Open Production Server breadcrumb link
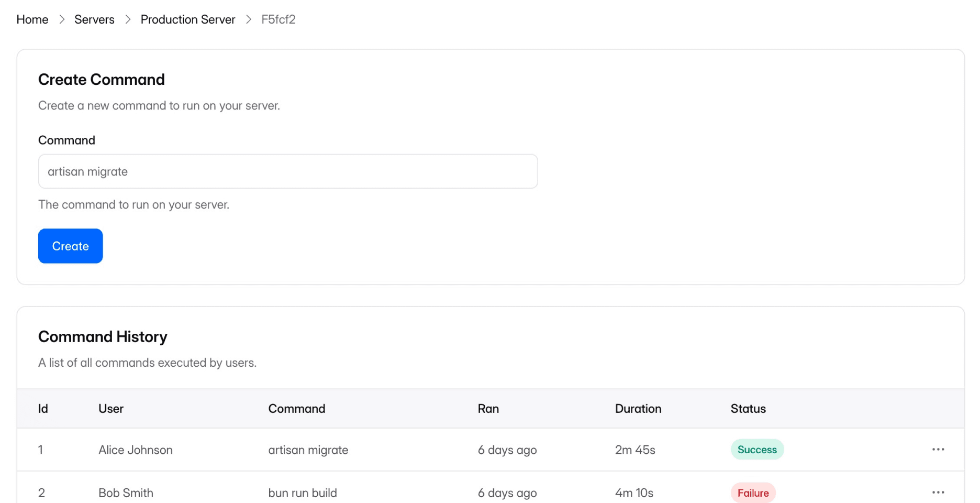The image size is (980, 503). [x=187, y=19]
